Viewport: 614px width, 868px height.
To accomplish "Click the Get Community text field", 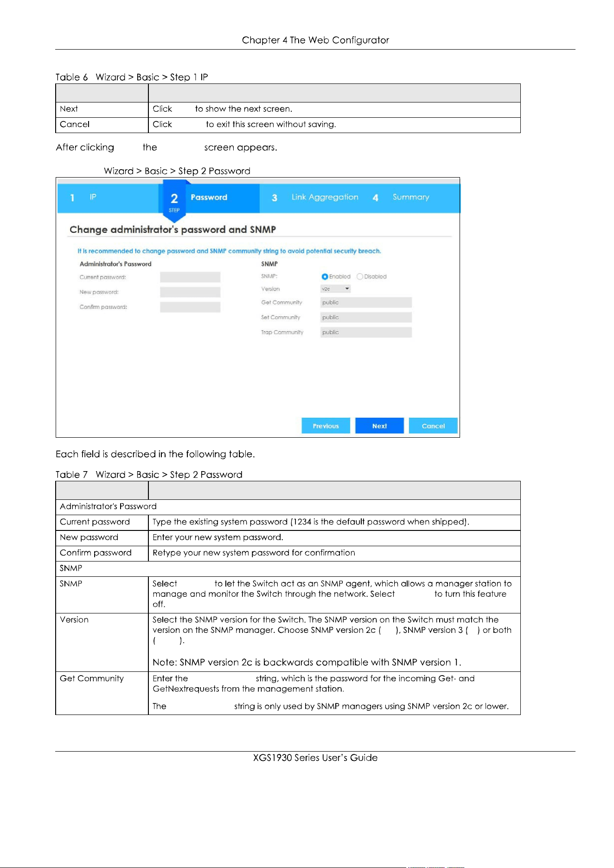I will tap(366, 302).
